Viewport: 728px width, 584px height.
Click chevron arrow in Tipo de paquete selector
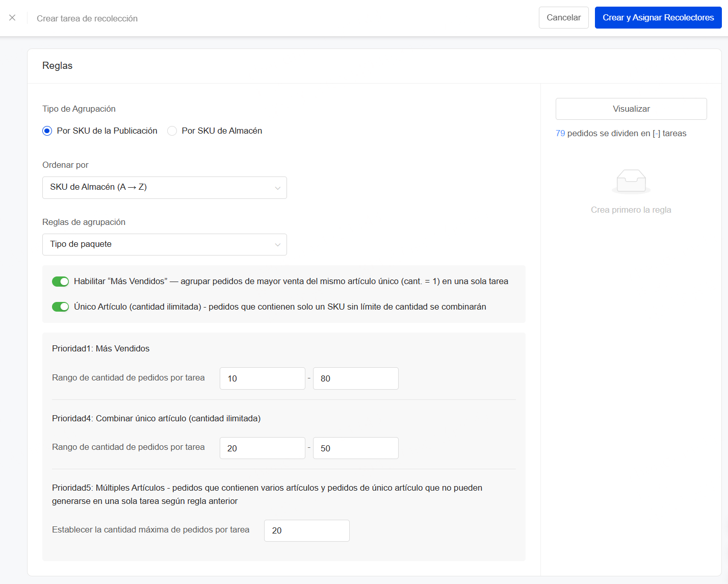pos(277,245)
